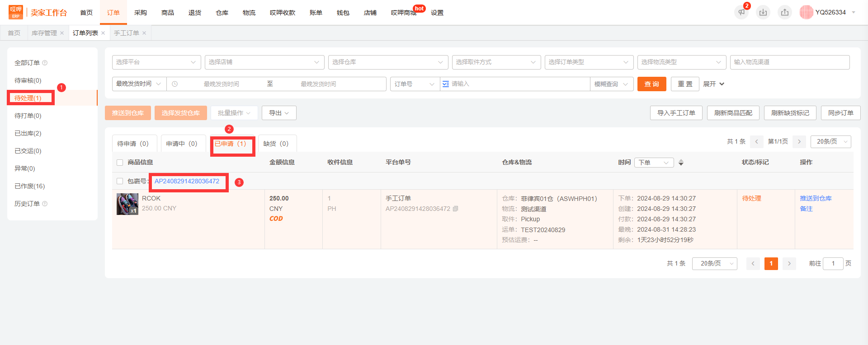Click 备注 link in order row
This screenshot has width=868, height=345.
point(807,209)
